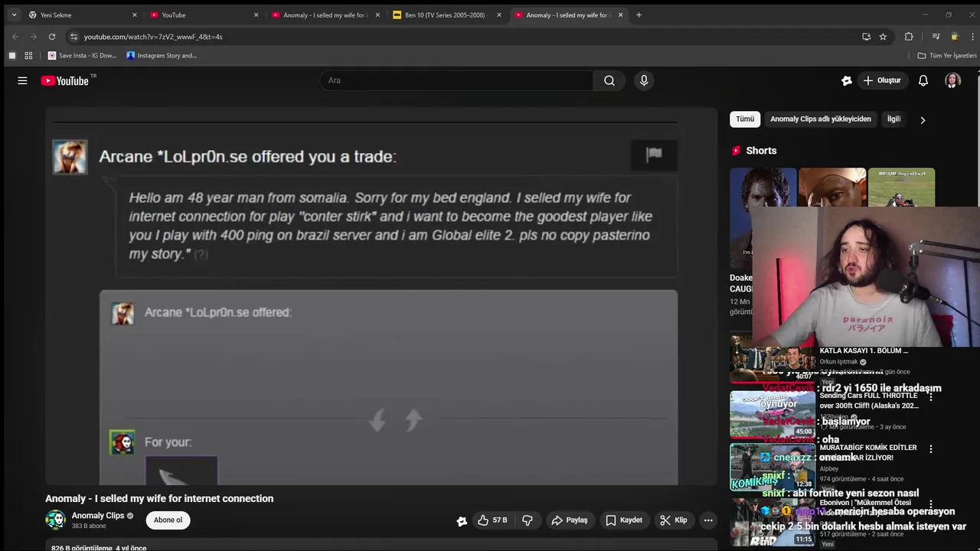Show more filter chips with right arrow

923,120
